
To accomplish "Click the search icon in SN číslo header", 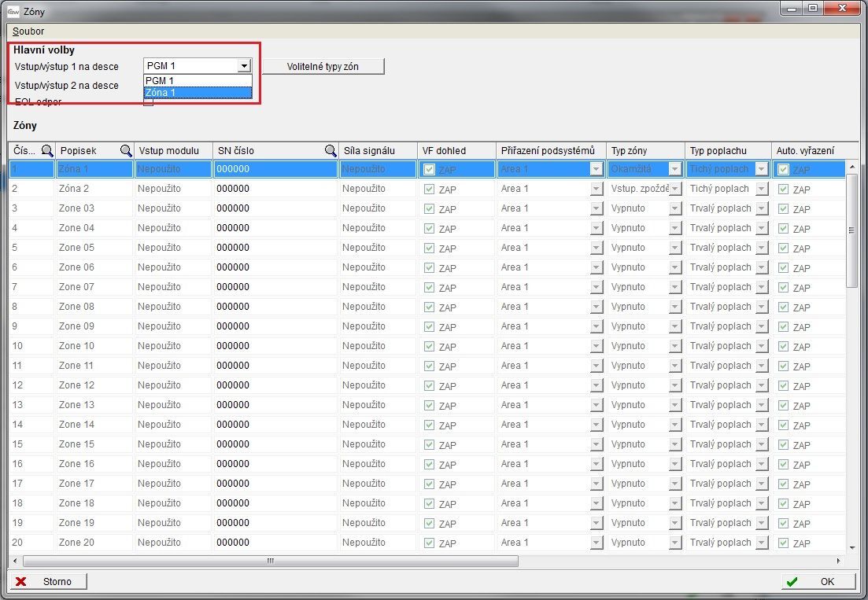I will (x=331, y=151).
